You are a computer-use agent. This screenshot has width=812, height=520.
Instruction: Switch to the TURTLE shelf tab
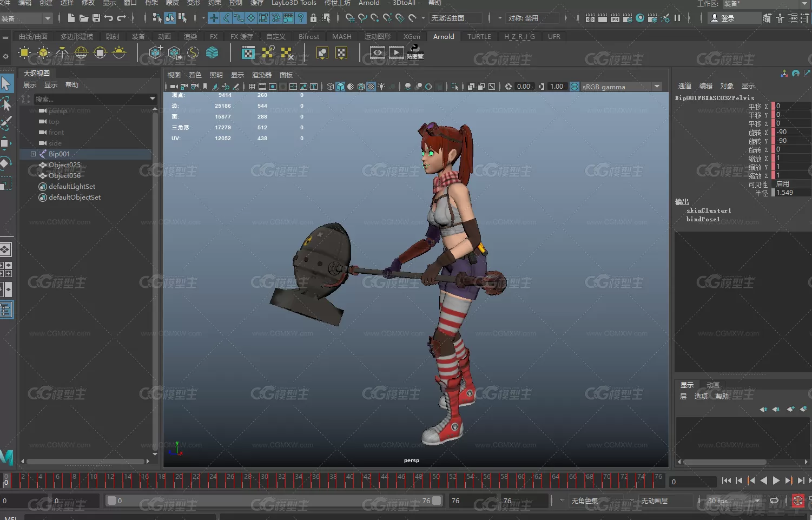479,36
